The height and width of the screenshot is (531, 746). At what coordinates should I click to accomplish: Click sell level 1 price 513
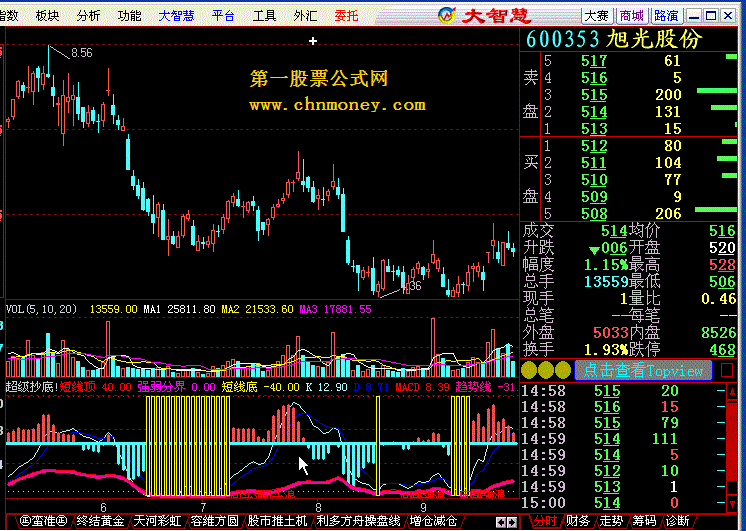pyautogui.click(x=594, y=129)
